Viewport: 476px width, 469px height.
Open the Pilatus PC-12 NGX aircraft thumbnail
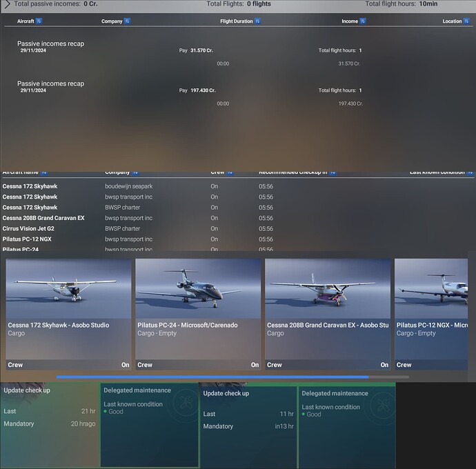tap(431, 288)
